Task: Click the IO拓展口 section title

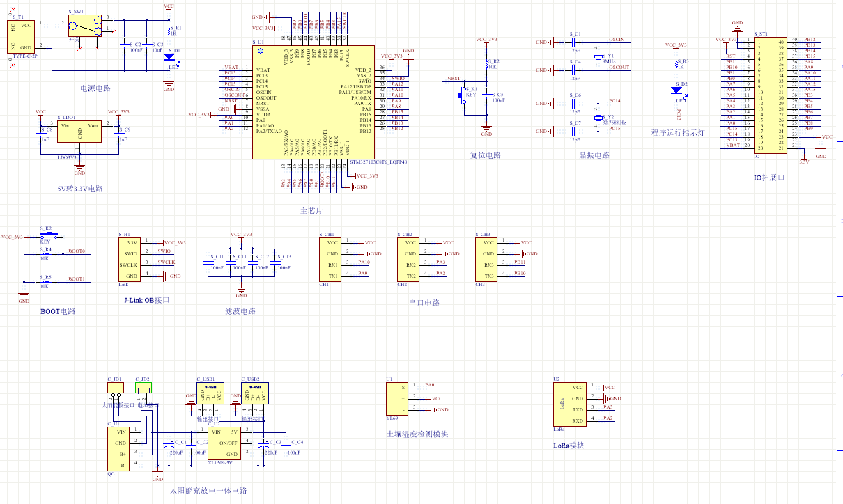Action: pos(769,178)
